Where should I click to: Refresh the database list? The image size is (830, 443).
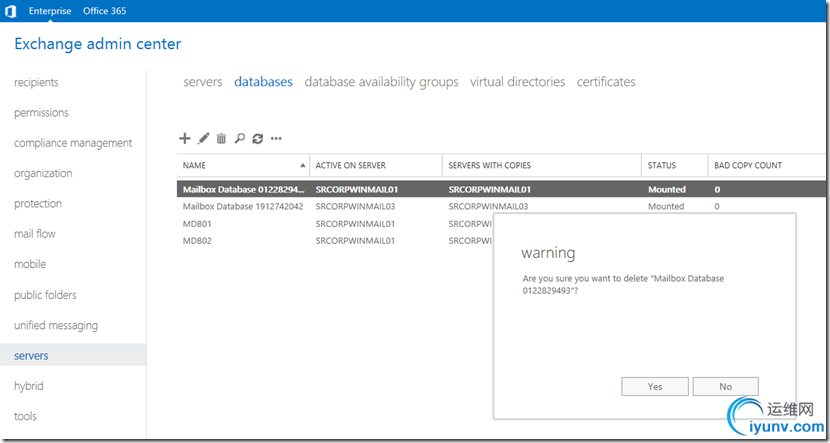[258, 139]
